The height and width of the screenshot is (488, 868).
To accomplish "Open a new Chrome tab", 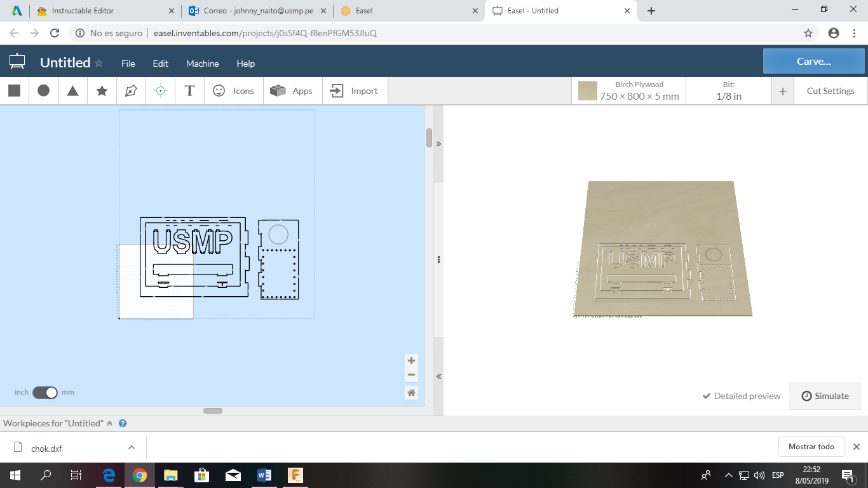I will pyautogui.click(x=651, y=11).
